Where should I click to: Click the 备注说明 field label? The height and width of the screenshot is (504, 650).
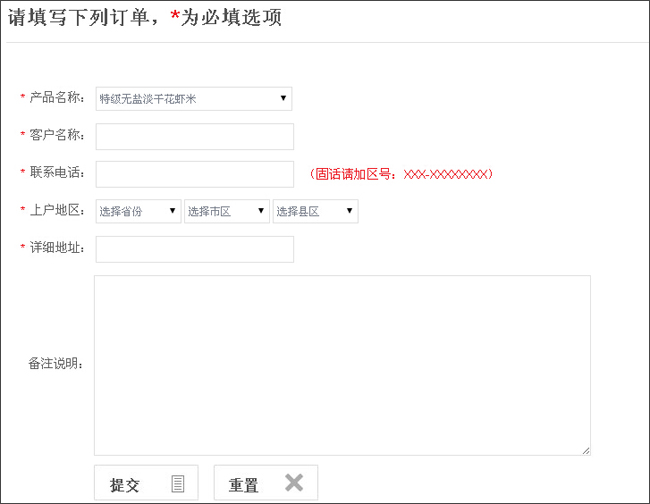[x=56, y=363]
